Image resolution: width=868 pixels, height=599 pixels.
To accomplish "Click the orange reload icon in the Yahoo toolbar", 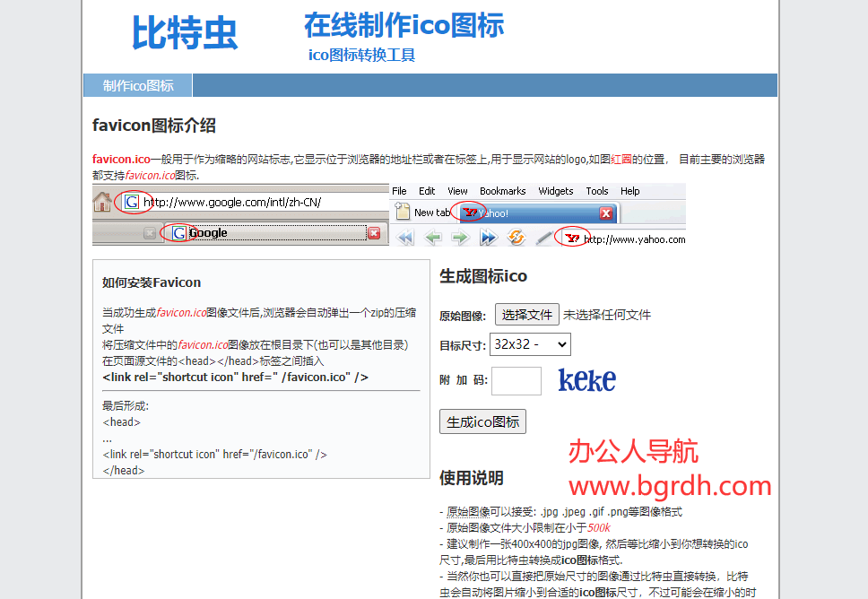I will (x=516, y=238).
